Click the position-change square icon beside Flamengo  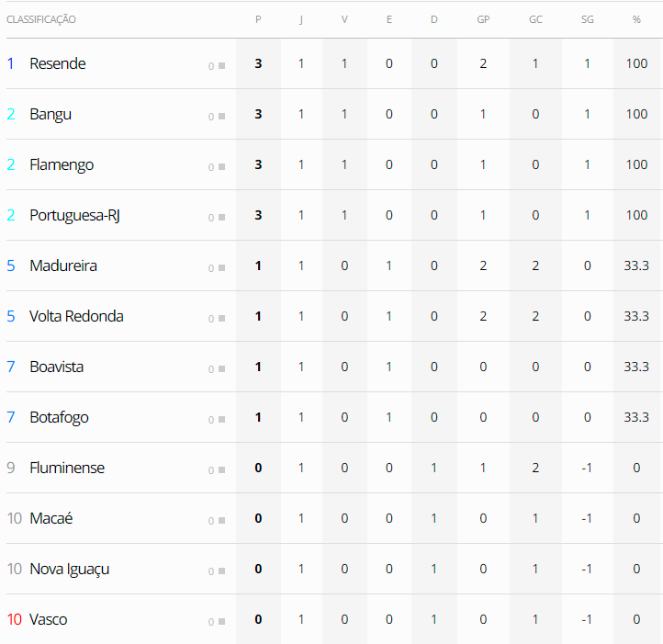coord(221,167)
